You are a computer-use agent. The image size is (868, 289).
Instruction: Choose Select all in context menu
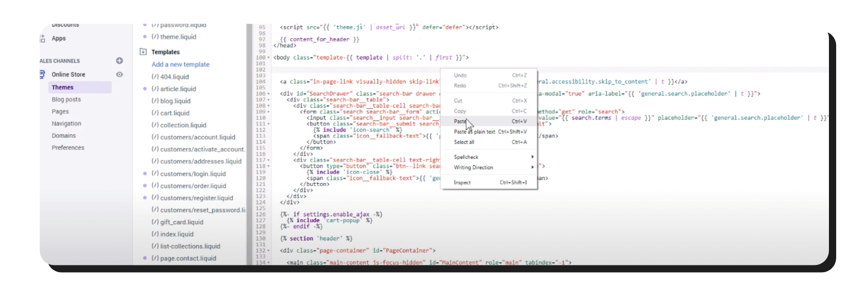464,142
